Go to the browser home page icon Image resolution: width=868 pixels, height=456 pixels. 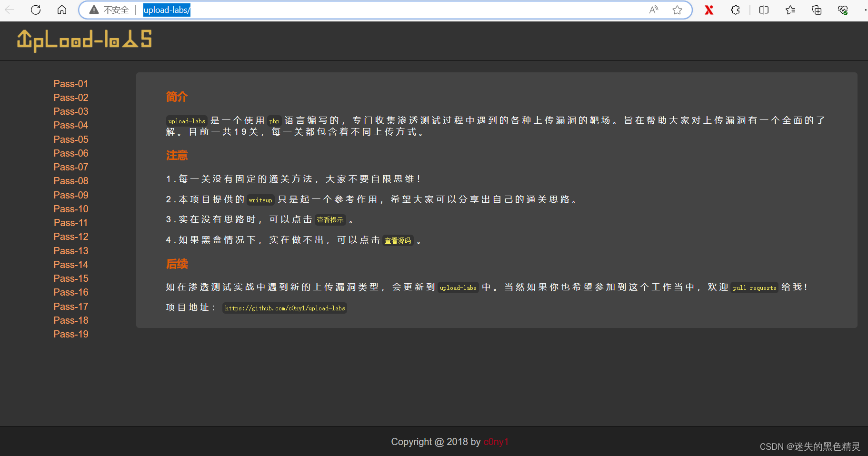tap(62, 10)
